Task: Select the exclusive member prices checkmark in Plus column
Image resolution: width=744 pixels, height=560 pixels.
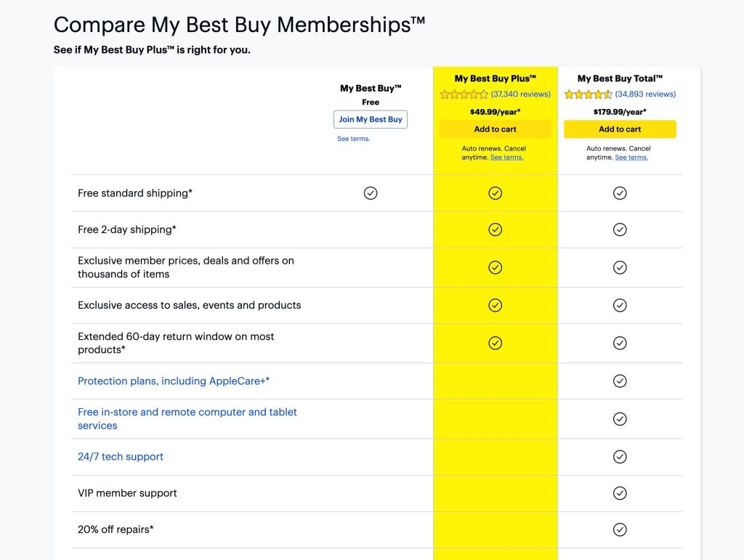Action: click(495, 267)
